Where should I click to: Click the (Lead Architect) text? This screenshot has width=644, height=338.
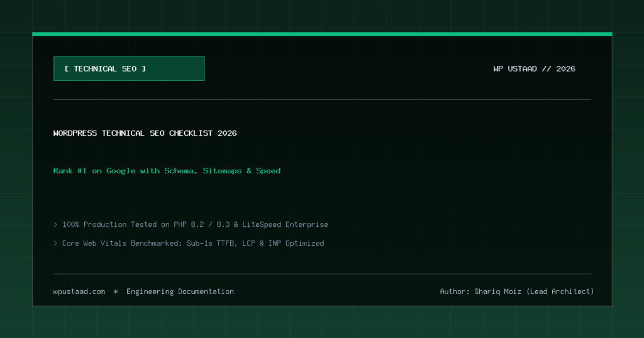pyautogui.click(x=560, y=292)
